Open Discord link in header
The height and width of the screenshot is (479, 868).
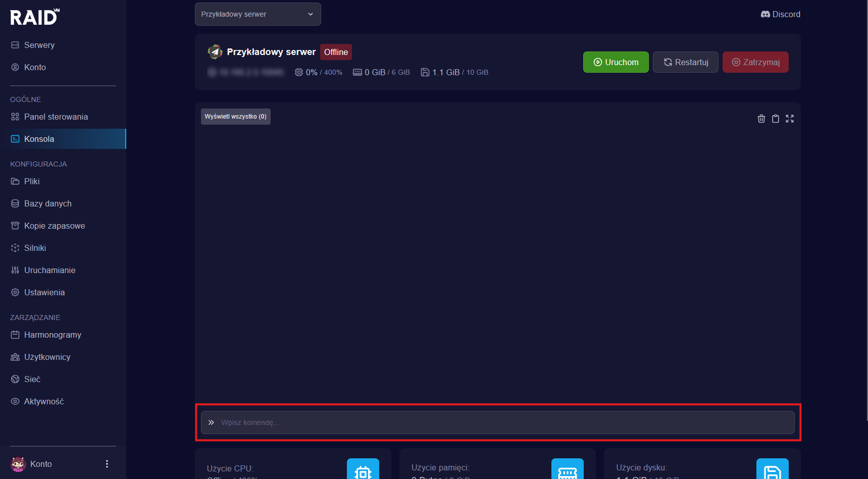[x=781, y=14]
